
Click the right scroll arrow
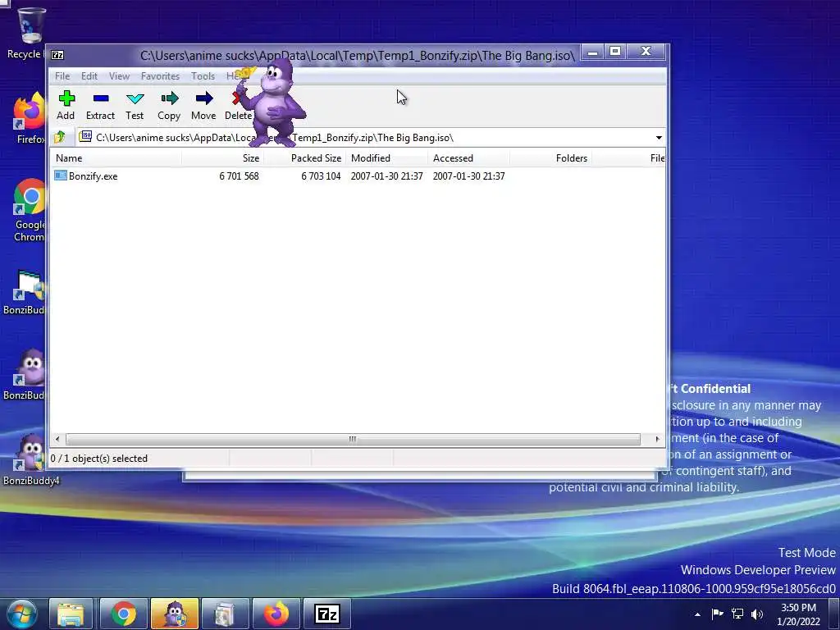point(657,440)
